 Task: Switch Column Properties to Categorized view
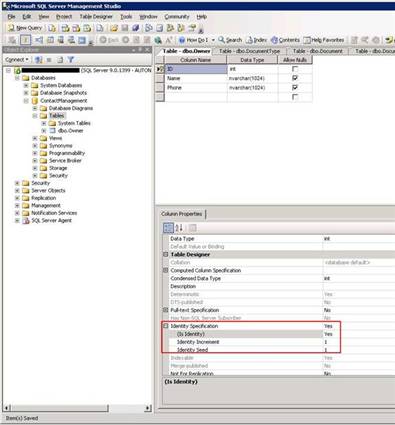tap(168, 228)
